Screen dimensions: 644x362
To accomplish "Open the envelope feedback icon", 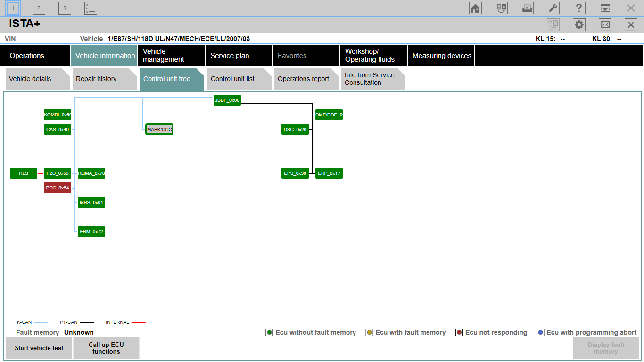I will click(605, 25).
